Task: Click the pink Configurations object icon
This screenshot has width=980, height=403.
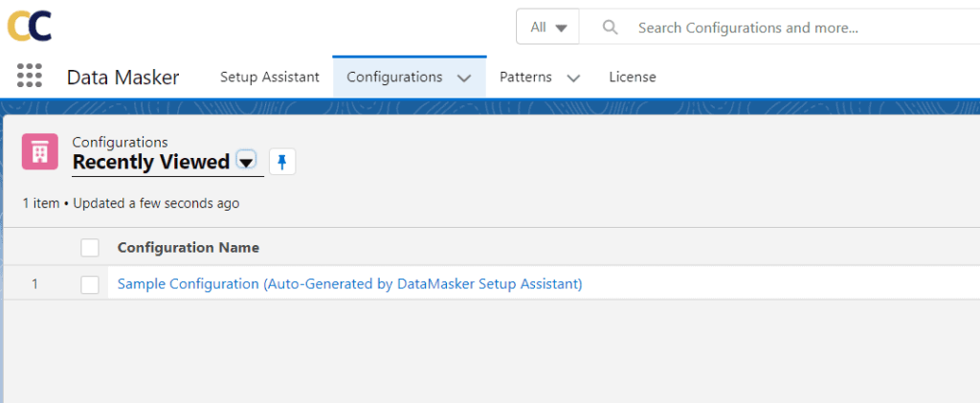Action: point(40,152)
